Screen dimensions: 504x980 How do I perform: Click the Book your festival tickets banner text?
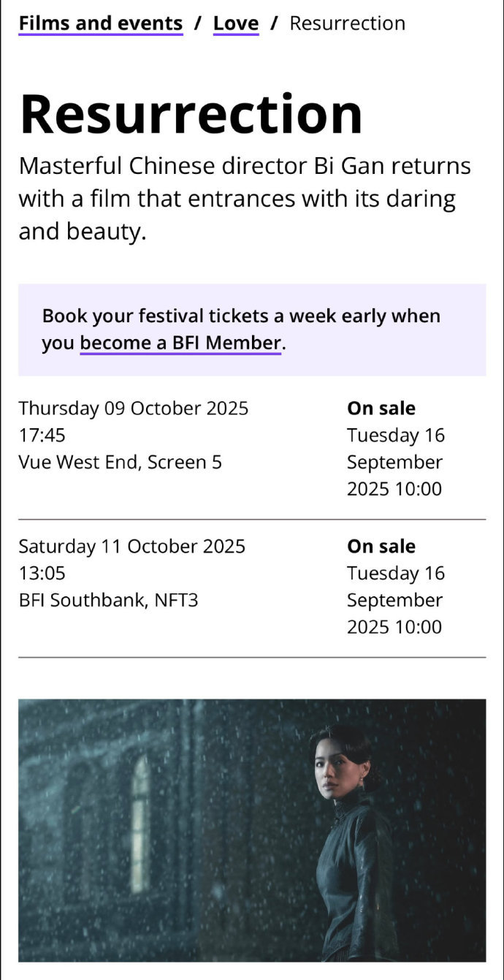click(x=241, y=330)
